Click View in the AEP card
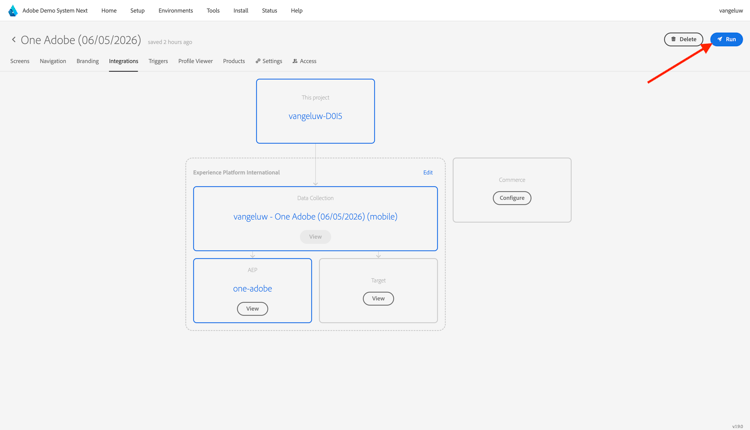This screenshot has width=750, height=430. coord(253,309)
